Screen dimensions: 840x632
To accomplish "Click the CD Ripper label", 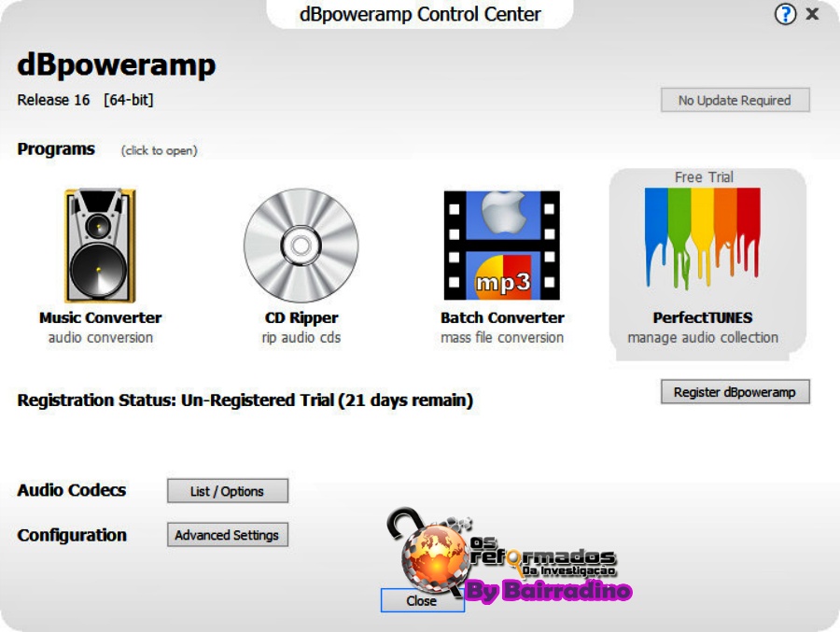I will [301, 318].
